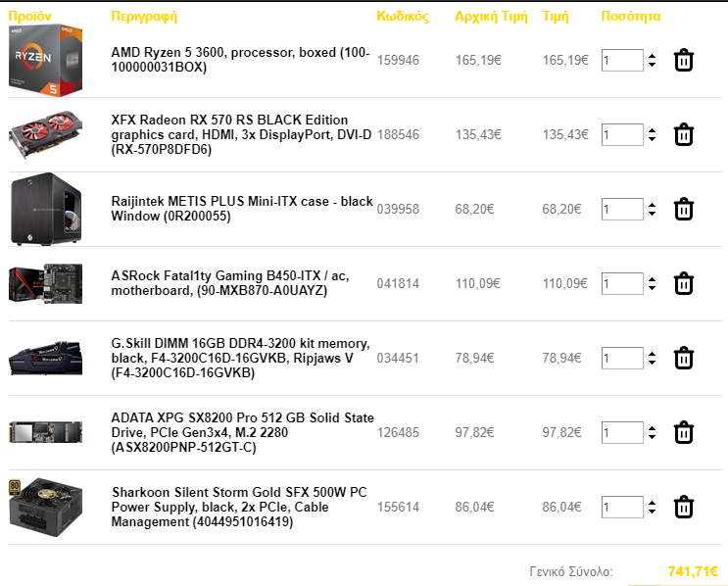
Task: Click quantity field for ASRock motherboard
Action: (622, 284)
